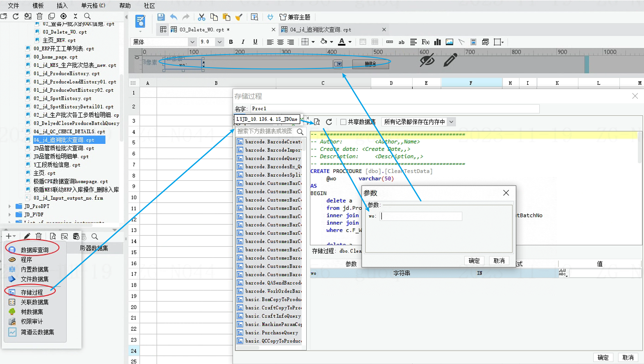
Task: Click the paste clipboard icon
Action: (x=226, y=17)
